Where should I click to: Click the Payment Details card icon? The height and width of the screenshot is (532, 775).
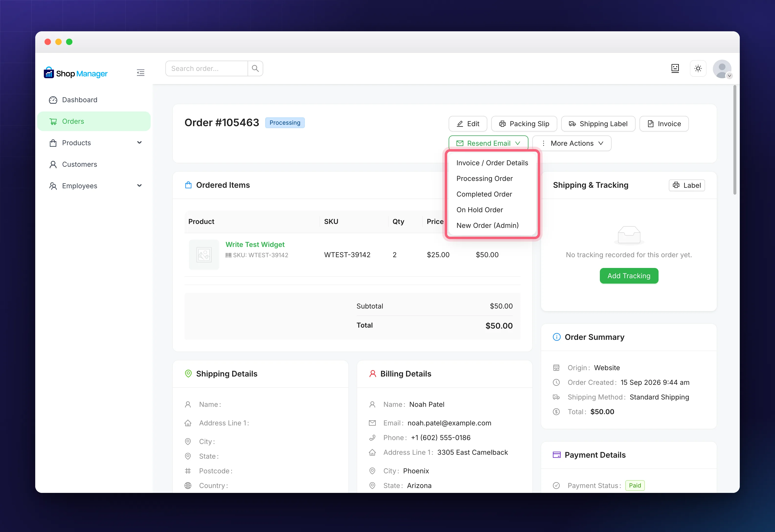pyautogui.click(x=557, y=455)
